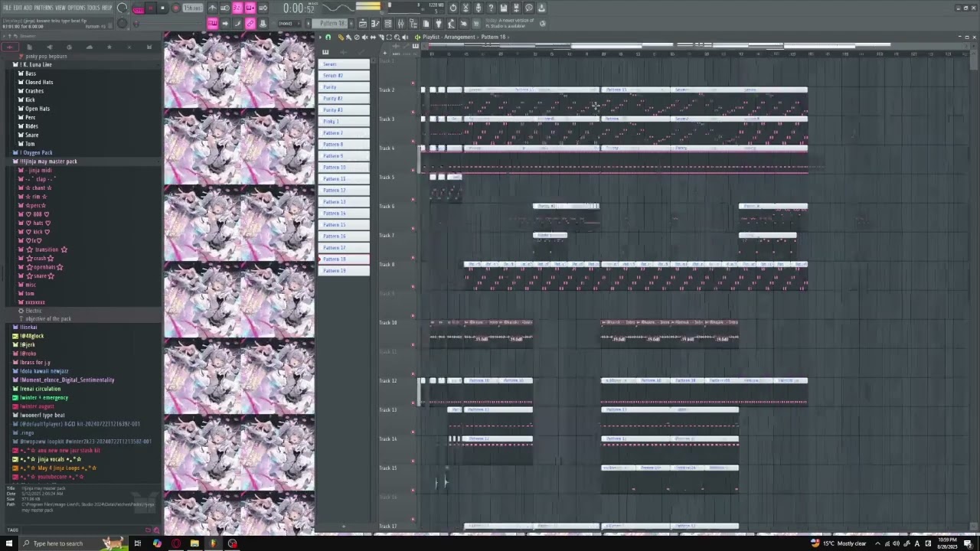Viewport: 980px width, 551px height.
Task: Toggle loop recording
Action: [263, 8]
